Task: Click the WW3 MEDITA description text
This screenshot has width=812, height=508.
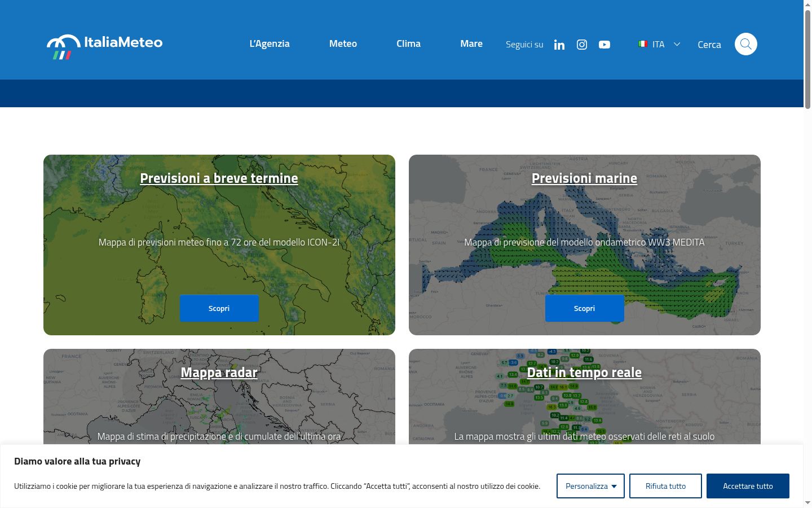Action: pyautogui.click(x=584, y=242)
